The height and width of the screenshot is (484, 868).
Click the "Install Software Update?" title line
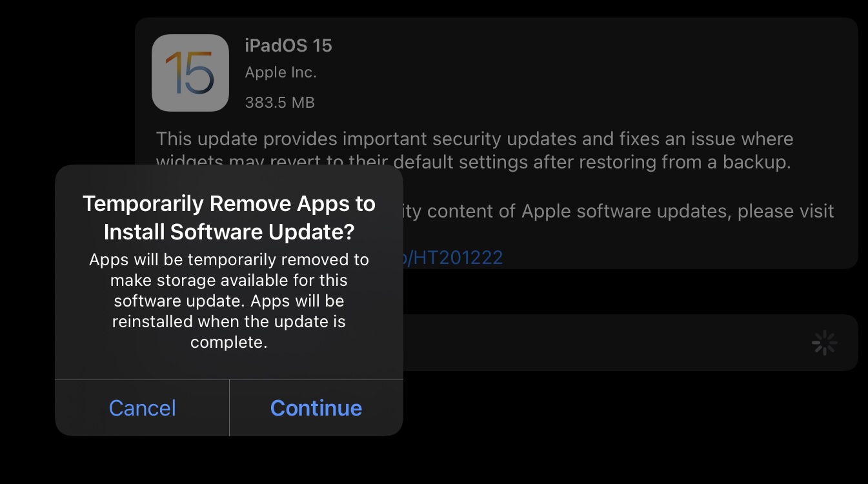coord(229,232)
